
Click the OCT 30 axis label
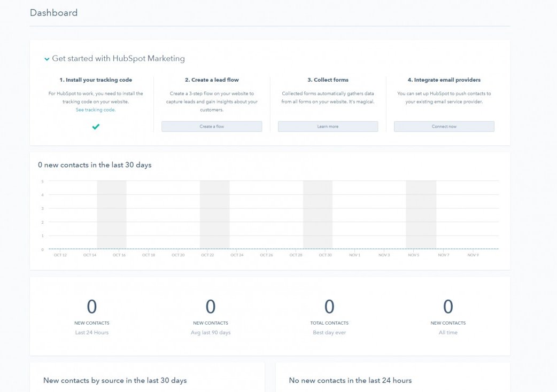click(x=325, y=255)
